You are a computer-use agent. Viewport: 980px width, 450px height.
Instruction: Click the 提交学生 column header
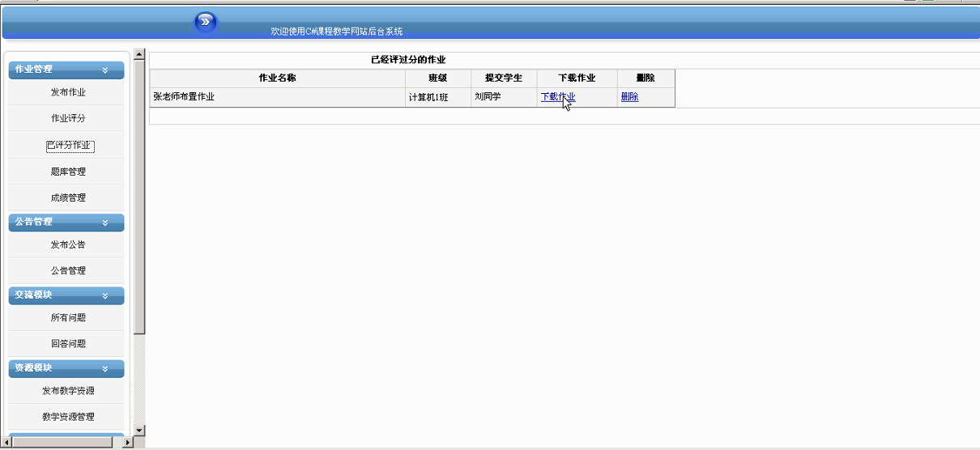pos(504,79)
